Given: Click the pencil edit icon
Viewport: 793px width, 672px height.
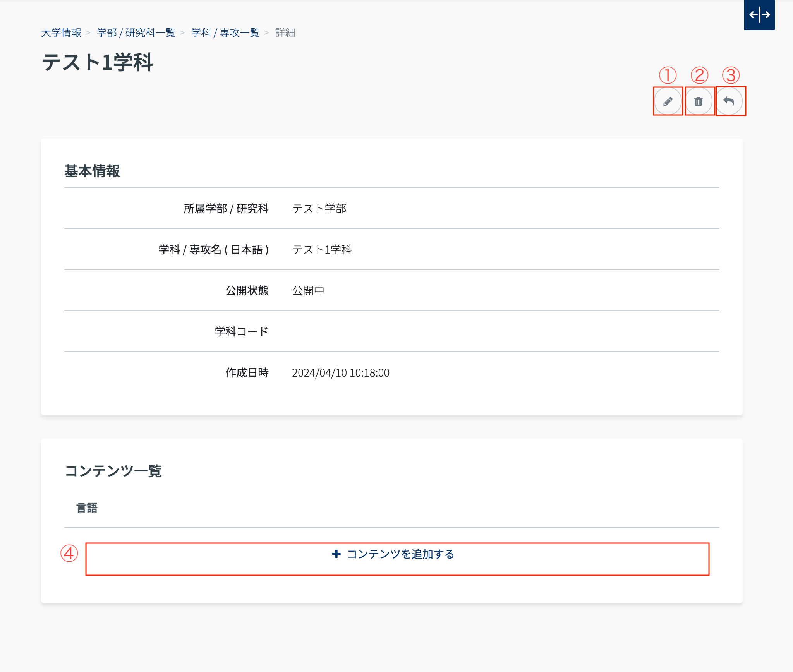Looking at the screenshot, I should tap(668, 101).
